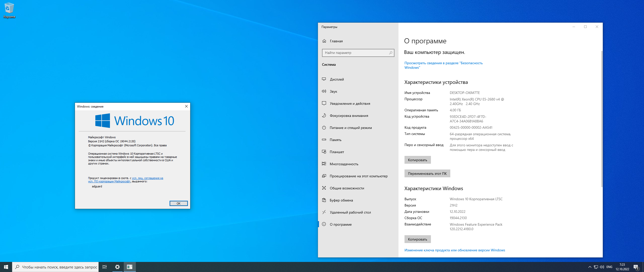Open Удаленный рабочий стол settings

350,212
